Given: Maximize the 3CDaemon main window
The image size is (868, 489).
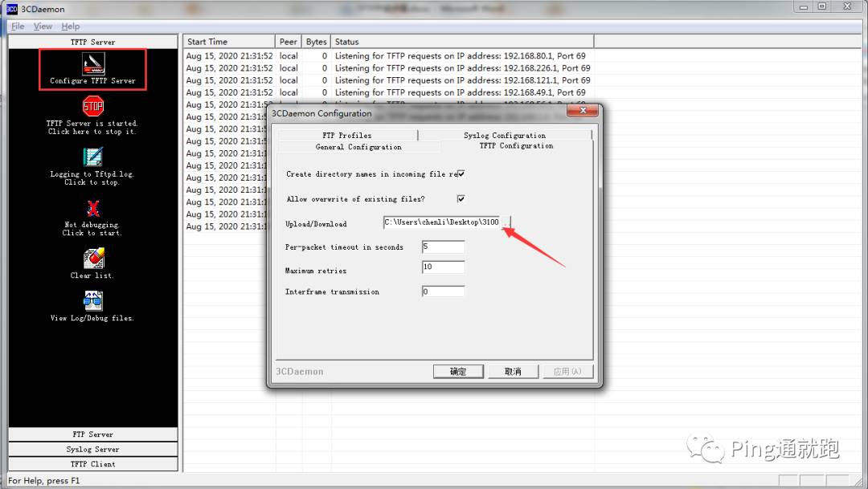Looking at the screenshot, I should pos(822,6).
